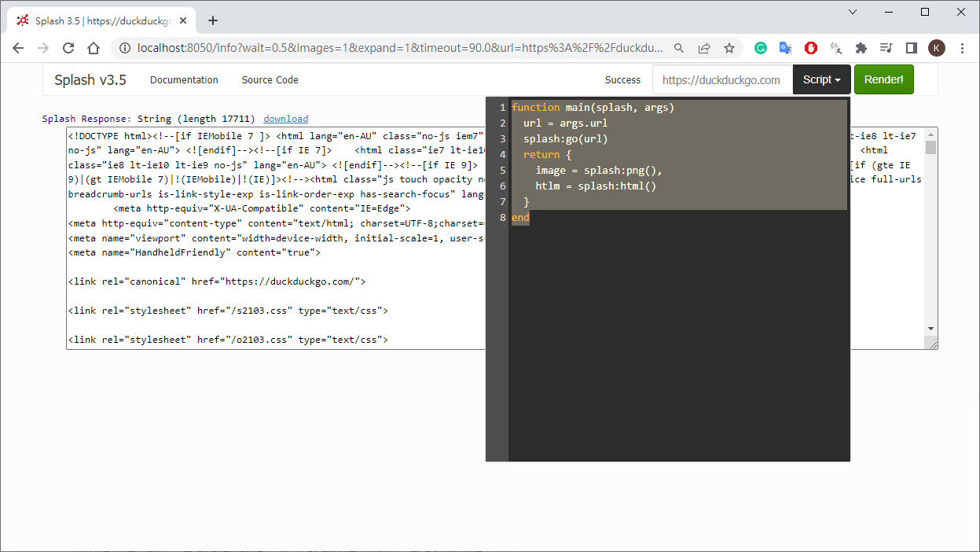Screen dimensions: 980x552
Task: Open Chrome's three-dot menu
Action: point(963,48)
